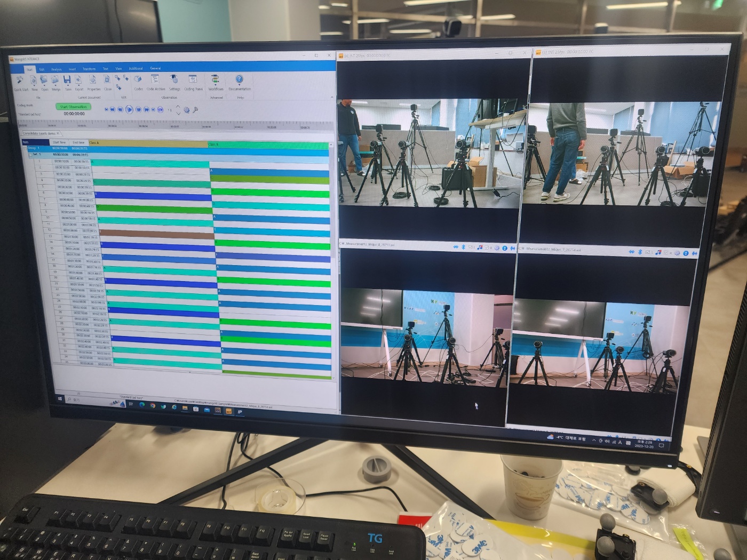This screenshot has height=560, width=747.
Task: Switch to the General ribbon tab
Action: point(155,68)
